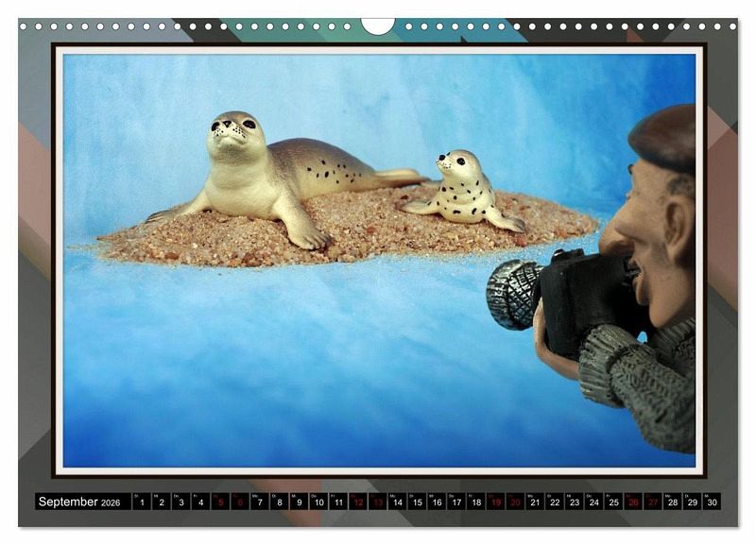
Task: Select Saturday the 5th date cell
Action: pos(220,502)
